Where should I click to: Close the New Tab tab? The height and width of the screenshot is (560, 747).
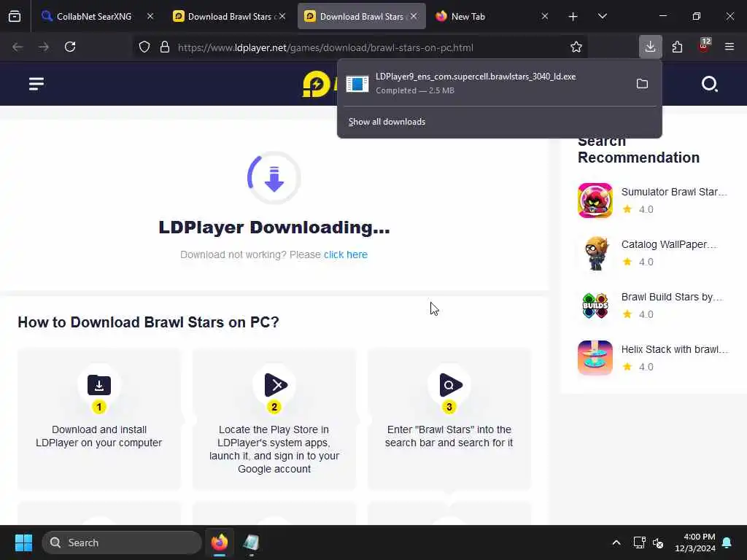click(x=544, y=16)
